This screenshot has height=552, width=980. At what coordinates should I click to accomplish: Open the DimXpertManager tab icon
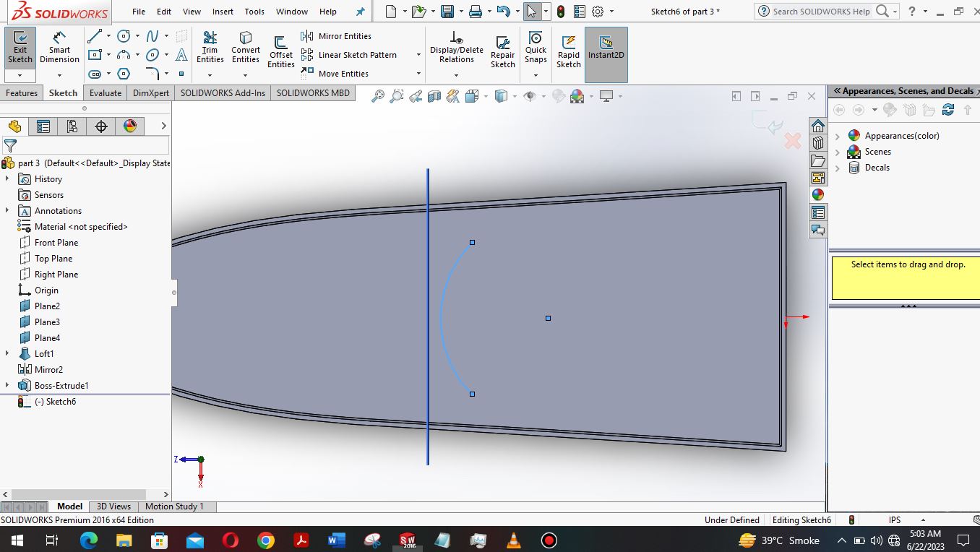coord(101,126)
